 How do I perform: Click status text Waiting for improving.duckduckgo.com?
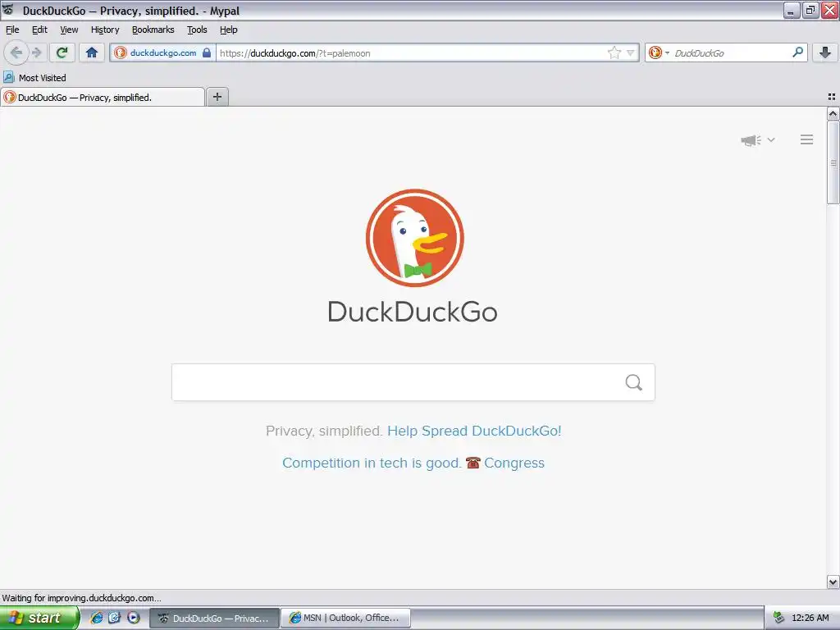coord(81,598)
